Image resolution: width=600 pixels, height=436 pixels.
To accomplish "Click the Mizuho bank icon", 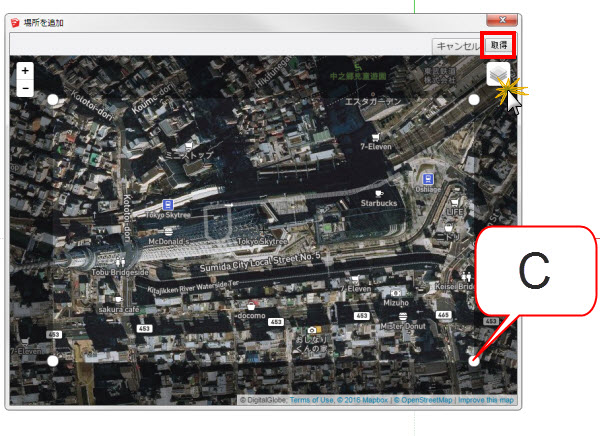I will (396, 293).
